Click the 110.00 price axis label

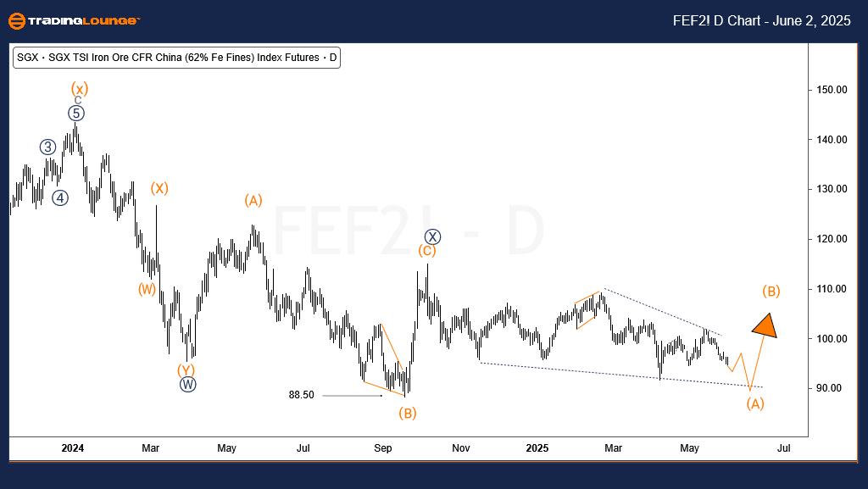(x=834, y=289)
